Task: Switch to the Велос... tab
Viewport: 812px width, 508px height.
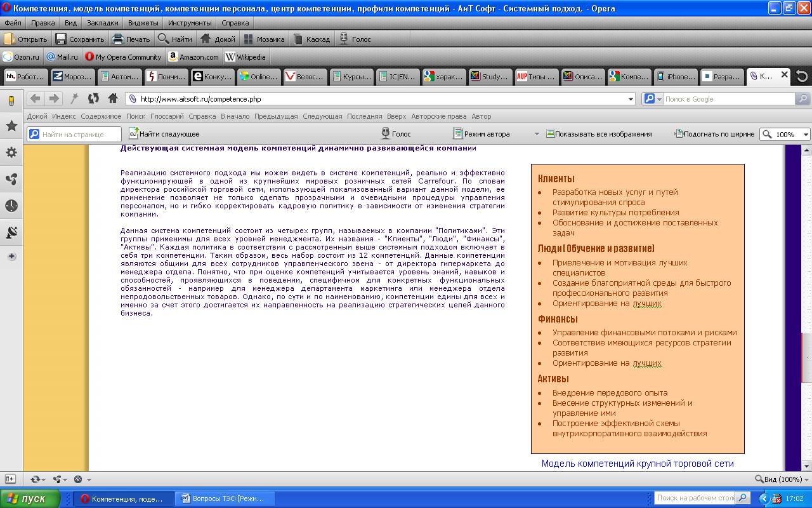Action: pos(305,76)
